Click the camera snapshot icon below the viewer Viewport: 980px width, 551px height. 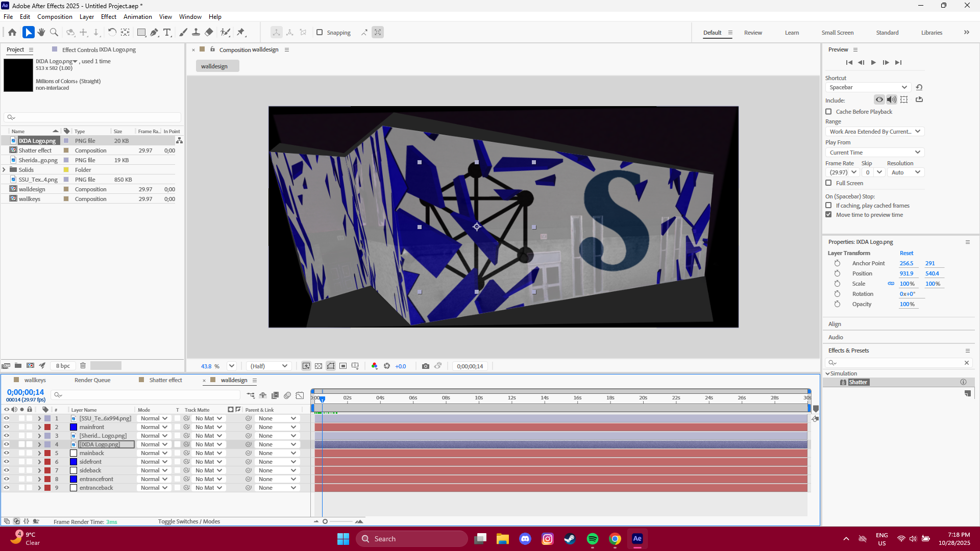[426, 366]
